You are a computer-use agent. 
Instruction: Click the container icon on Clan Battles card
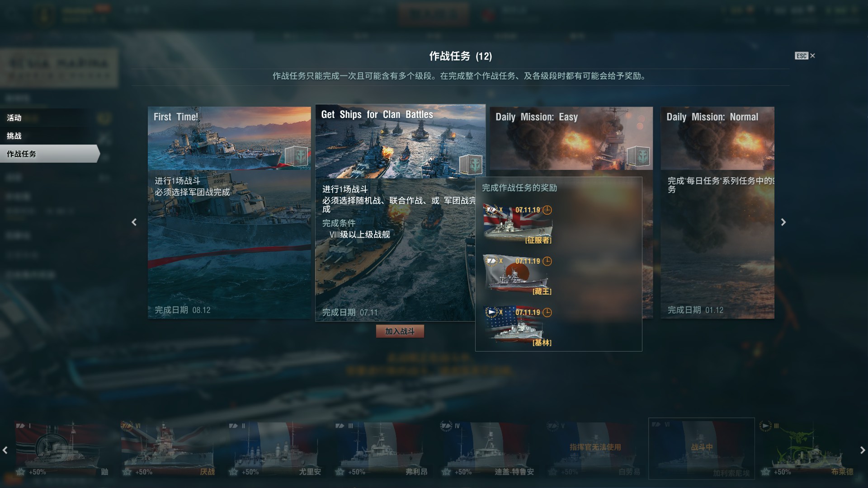coord(471,164)
